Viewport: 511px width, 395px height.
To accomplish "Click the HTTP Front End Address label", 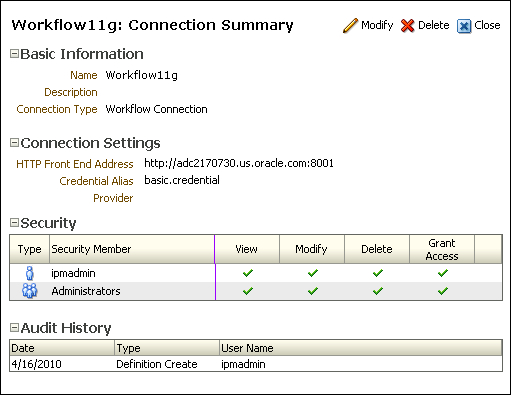I will (x=75, y=164).
